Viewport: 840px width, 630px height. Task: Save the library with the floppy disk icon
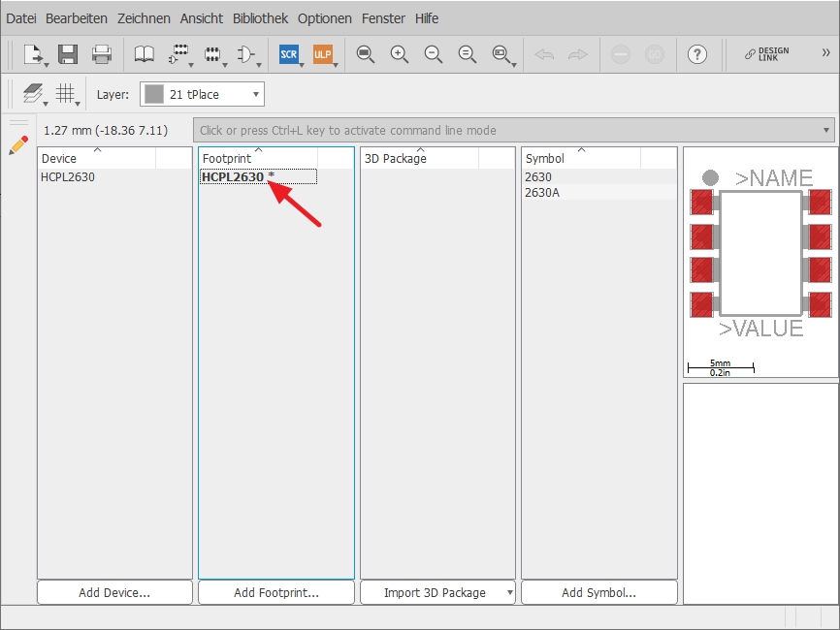(68, 54)
